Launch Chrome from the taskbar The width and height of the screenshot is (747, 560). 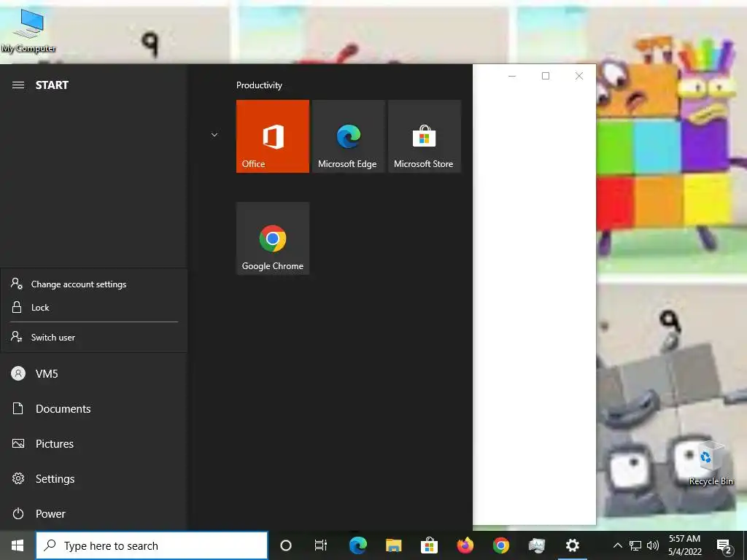point(500,545)
